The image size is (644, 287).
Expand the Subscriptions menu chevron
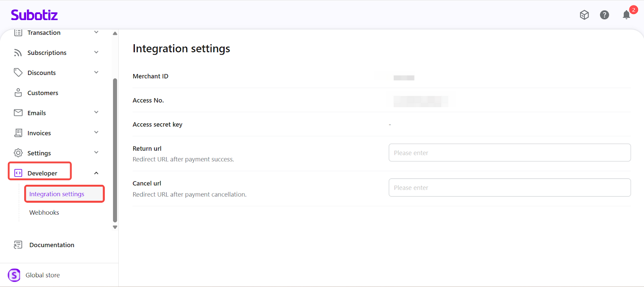[96, 52]
